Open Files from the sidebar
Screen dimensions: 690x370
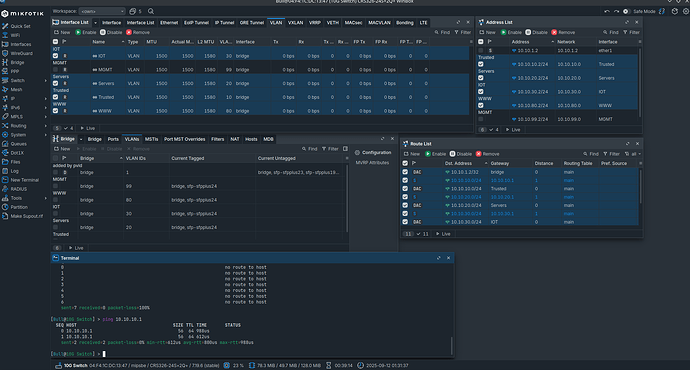(15, 162)
